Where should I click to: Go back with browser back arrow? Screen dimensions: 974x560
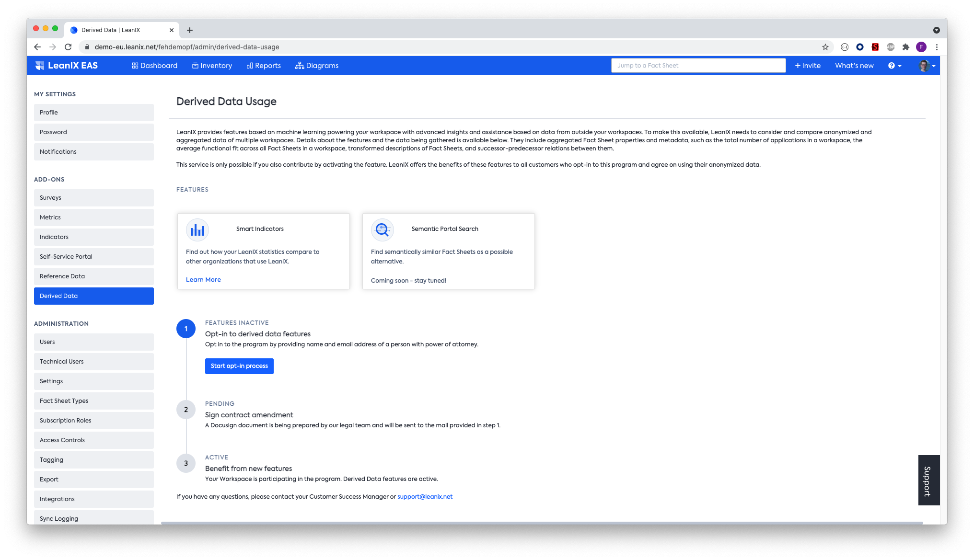pyautogui.click(x=37, y=47)
